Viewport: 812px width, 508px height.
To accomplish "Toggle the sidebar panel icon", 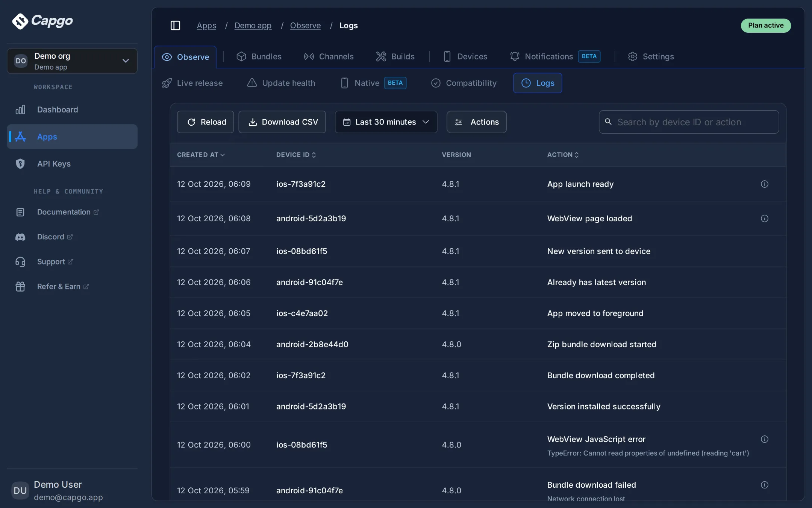I will coord(175,26).
